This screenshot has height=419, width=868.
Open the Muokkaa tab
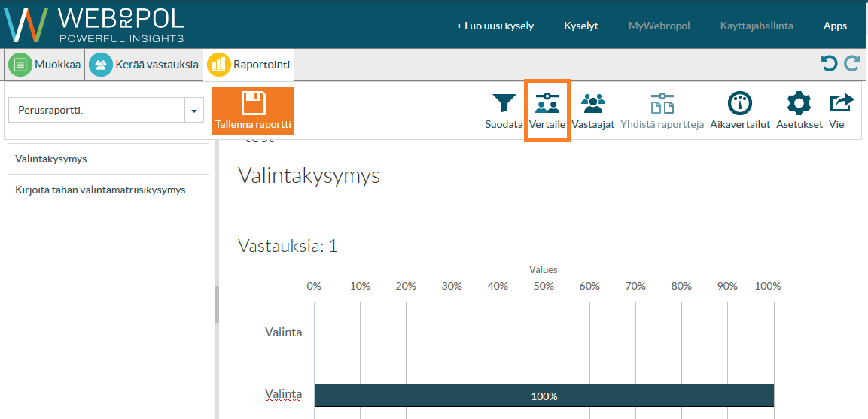(44, 65)
